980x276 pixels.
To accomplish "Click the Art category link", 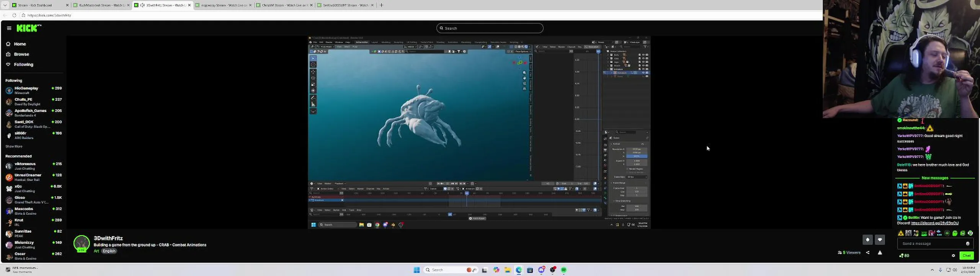I will click(x=96, y=251).
